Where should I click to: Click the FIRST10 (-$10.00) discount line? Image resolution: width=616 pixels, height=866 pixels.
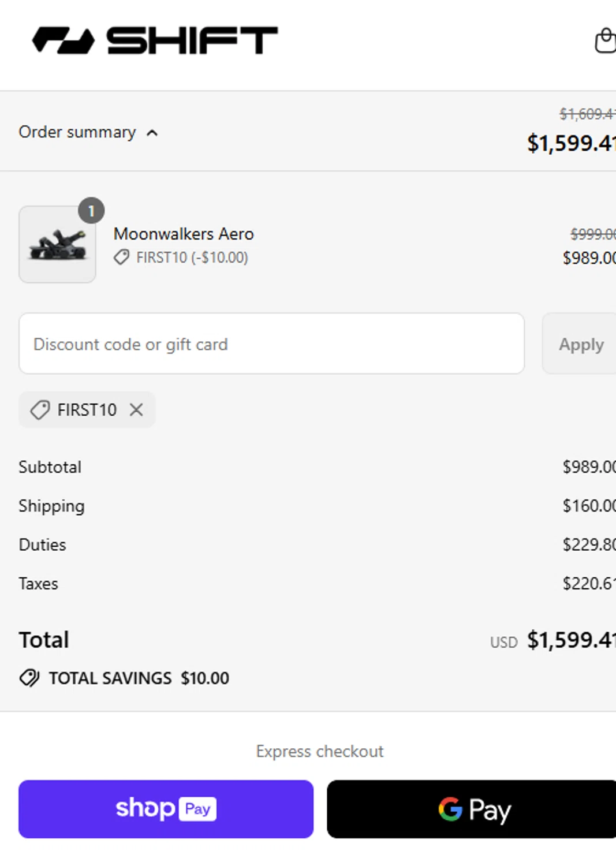(x=192, y=257)
